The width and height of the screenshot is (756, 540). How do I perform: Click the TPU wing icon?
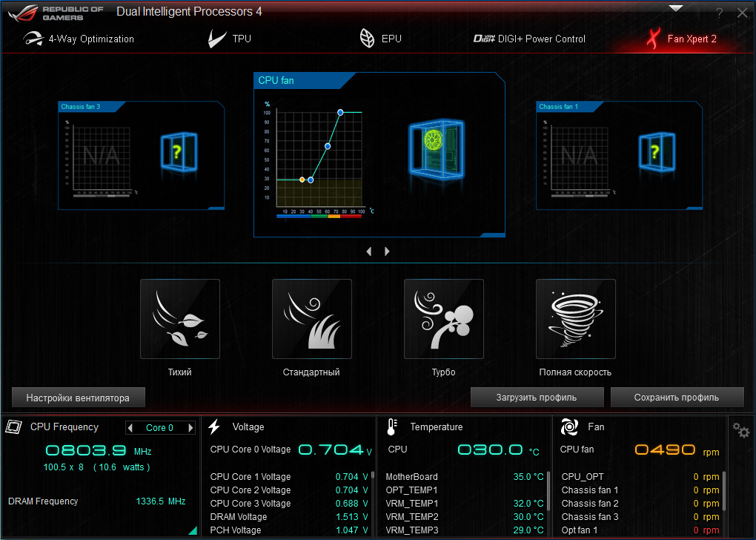click(217, 39)
